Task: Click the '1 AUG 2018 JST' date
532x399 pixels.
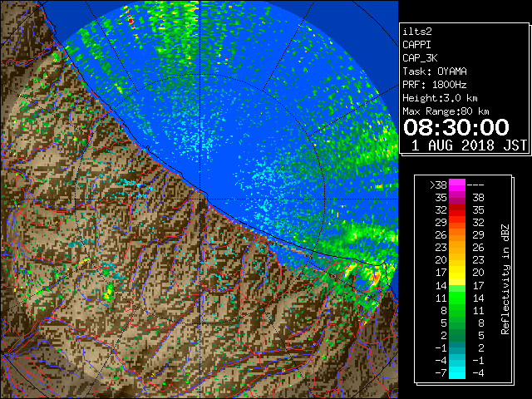Action: point(469,145)
